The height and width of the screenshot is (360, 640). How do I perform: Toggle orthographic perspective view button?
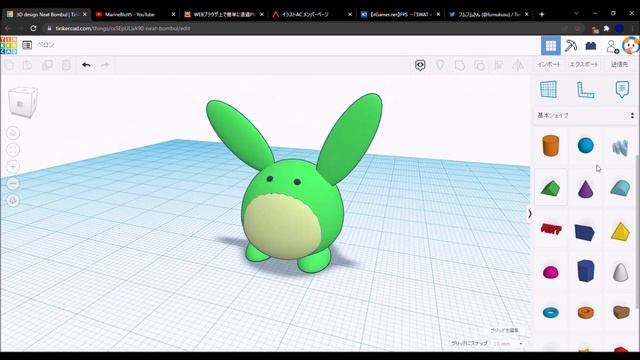click(13, 200)
